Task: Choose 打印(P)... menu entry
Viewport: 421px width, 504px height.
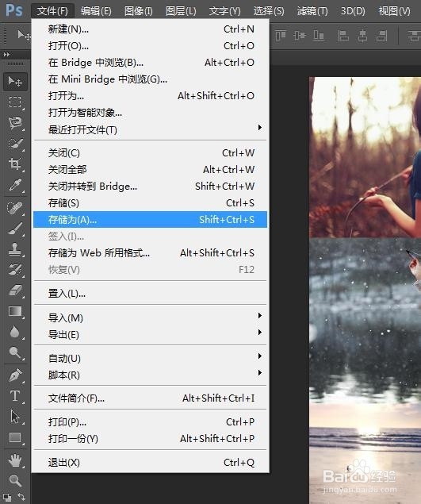Action: 151,421
